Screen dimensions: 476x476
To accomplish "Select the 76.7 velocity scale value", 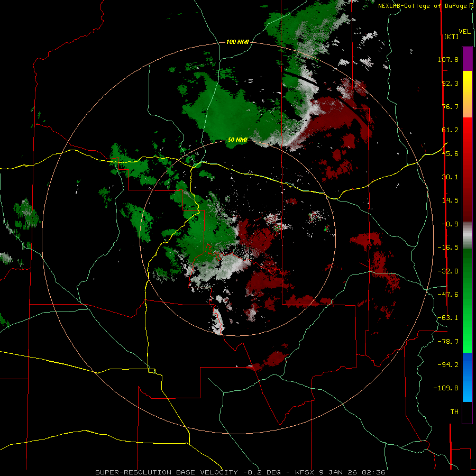I will (x=450, y=106).
